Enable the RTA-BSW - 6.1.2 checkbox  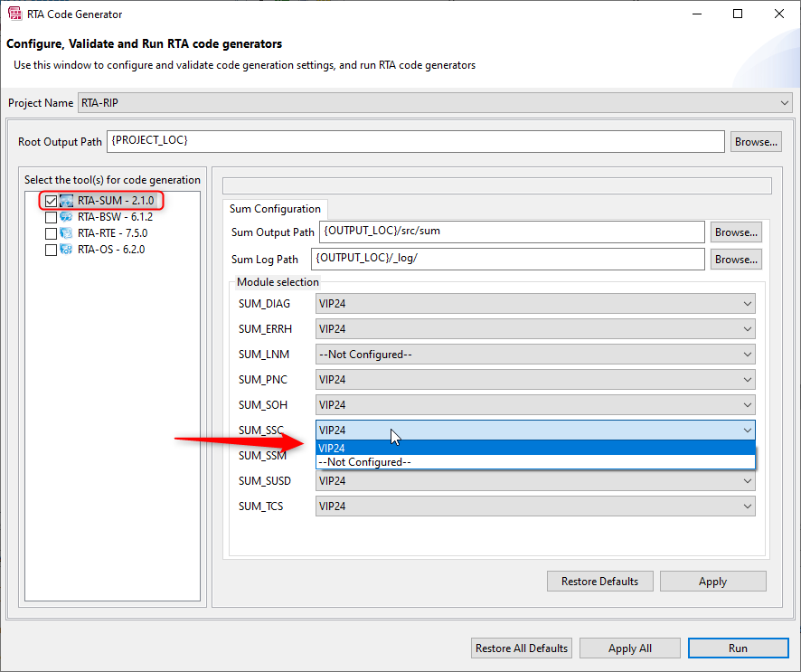51,218
